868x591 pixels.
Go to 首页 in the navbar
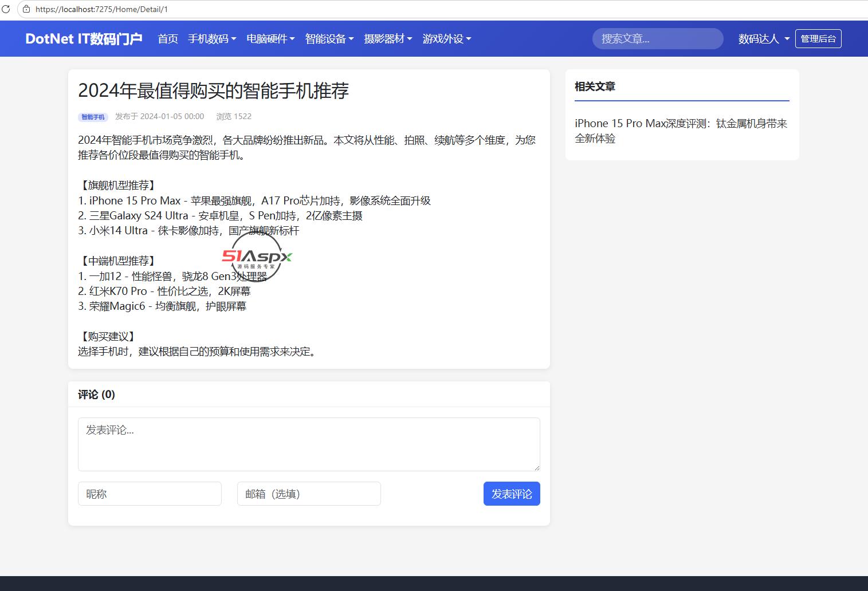pyautogui.click(x=168, y=38)
